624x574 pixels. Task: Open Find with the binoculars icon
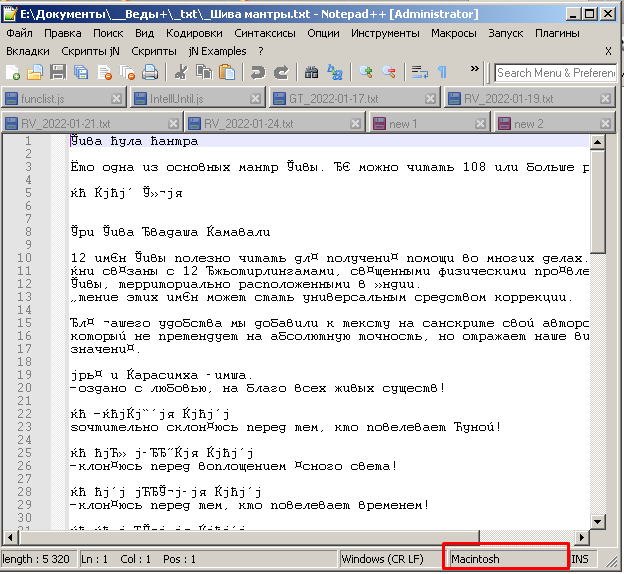coord(311,72)
